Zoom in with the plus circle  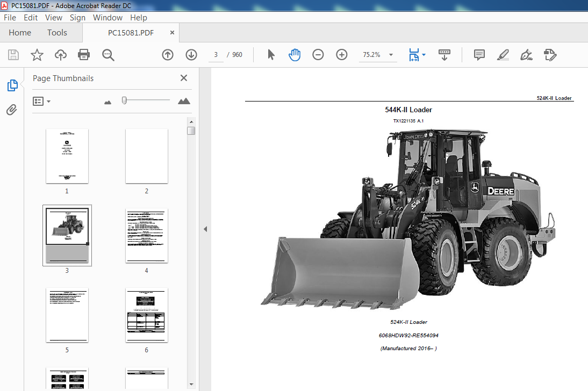point(342,55)
